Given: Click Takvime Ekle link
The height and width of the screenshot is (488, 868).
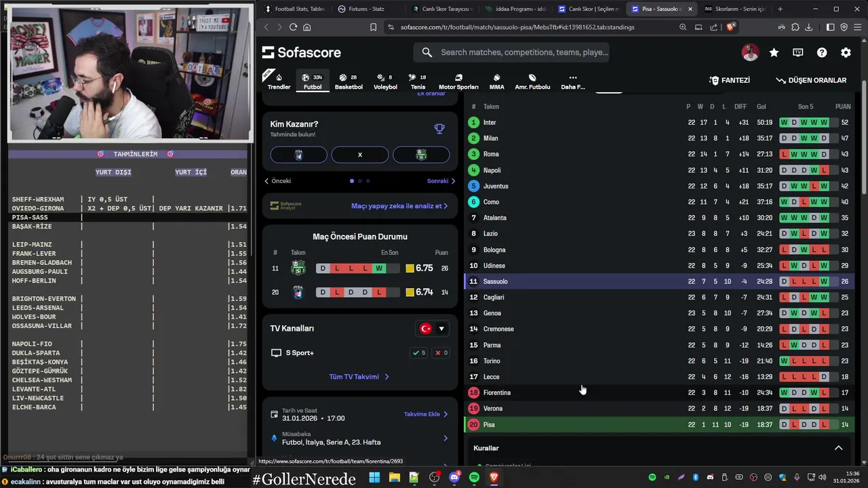Looking at the screenshot, I should (426, 414).
